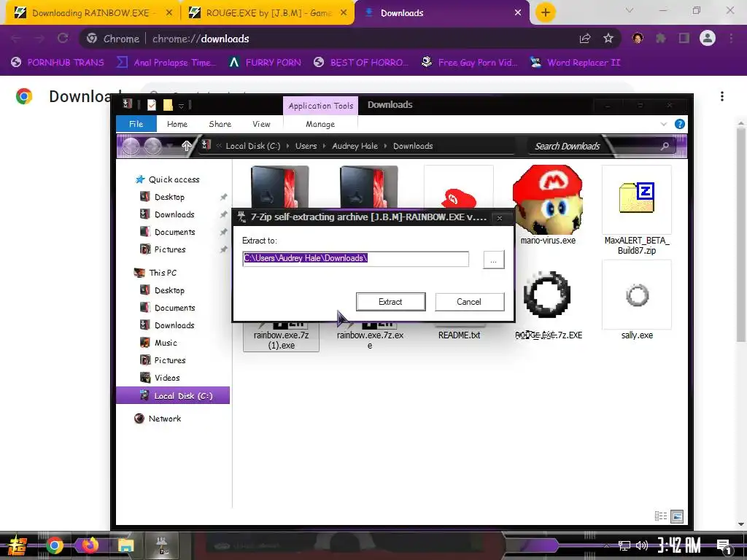Click the Extract button in 7-Zip dialog
The image size is (747, 560).
(391, 302)
